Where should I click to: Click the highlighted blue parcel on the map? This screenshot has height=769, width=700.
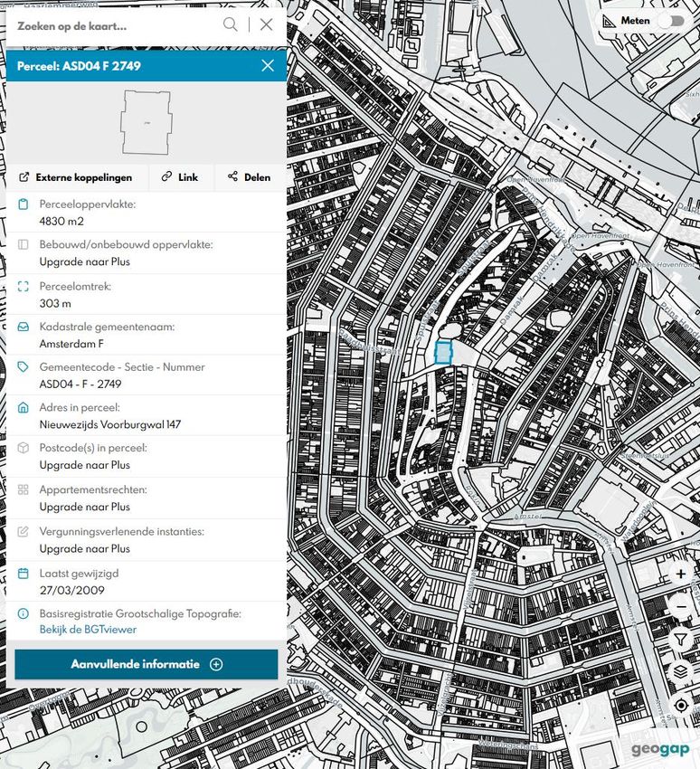443,353
